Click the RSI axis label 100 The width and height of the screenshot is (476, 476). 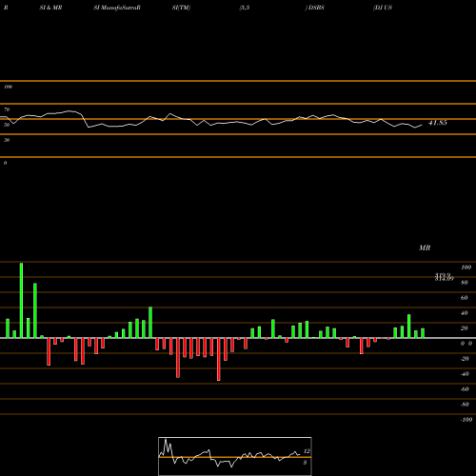8,87
